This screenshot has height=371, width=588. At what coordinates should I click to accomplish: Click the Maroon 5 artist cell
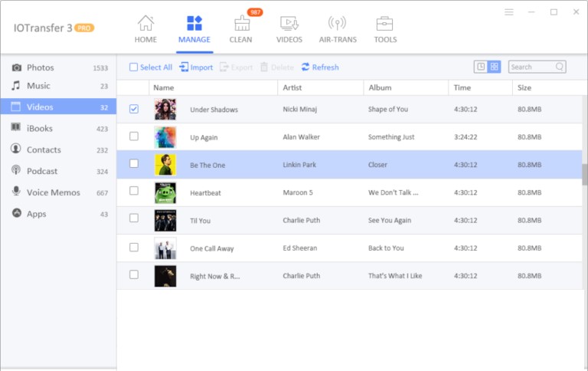(x=298, y=192)
